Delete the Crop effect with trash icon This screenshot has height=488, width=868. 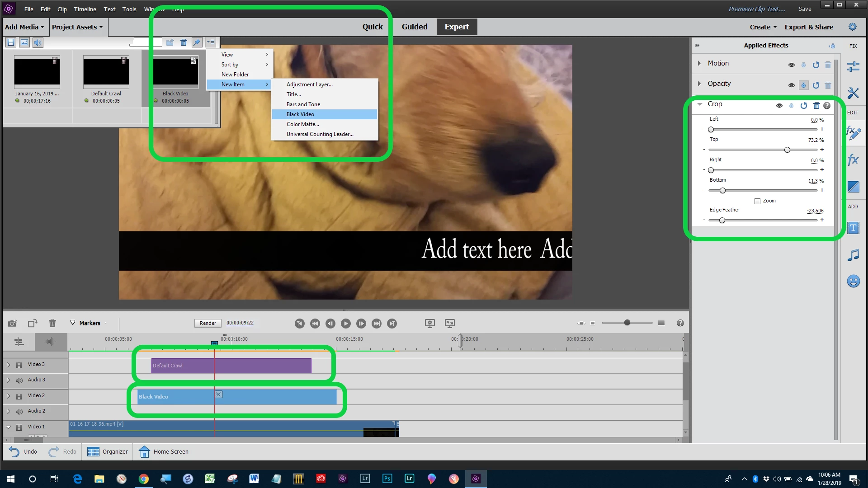pyautogui.click(x=816, y=106)
